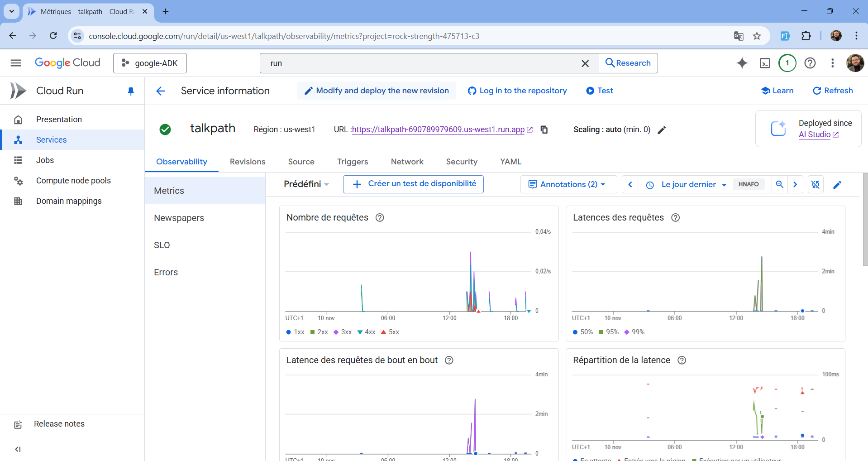Select Errors in observability list
Image resolution: width=868 pixels, height=461 pixels.
pos(205,272)
